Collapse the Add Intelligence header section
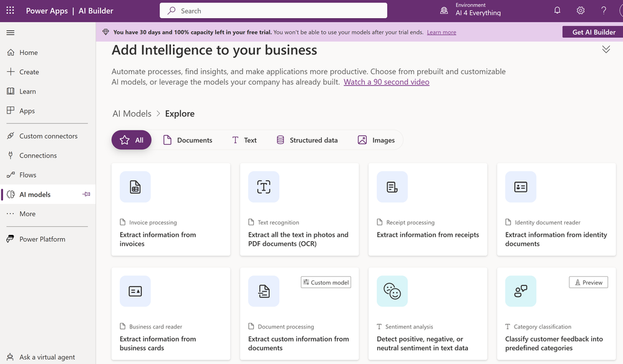The height and width of the screenshot is (364, 623). coord(606,49)
